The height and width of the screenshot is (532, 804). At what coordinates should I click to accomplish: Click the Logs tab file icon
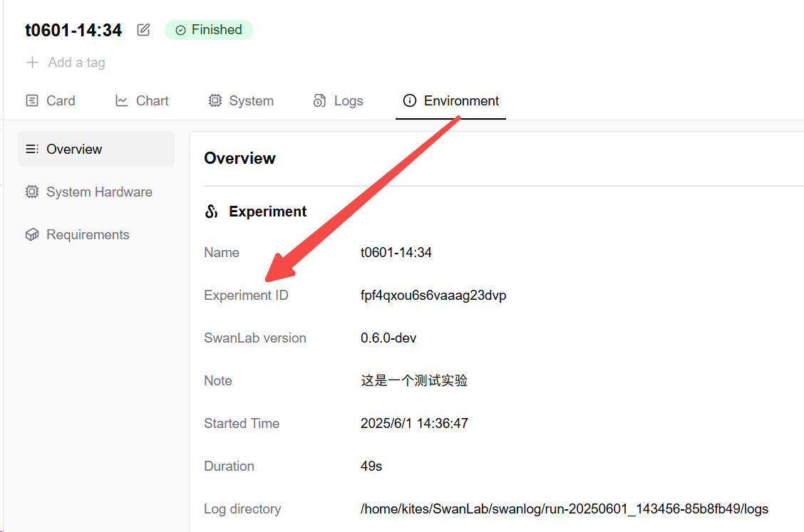point(319,101)
